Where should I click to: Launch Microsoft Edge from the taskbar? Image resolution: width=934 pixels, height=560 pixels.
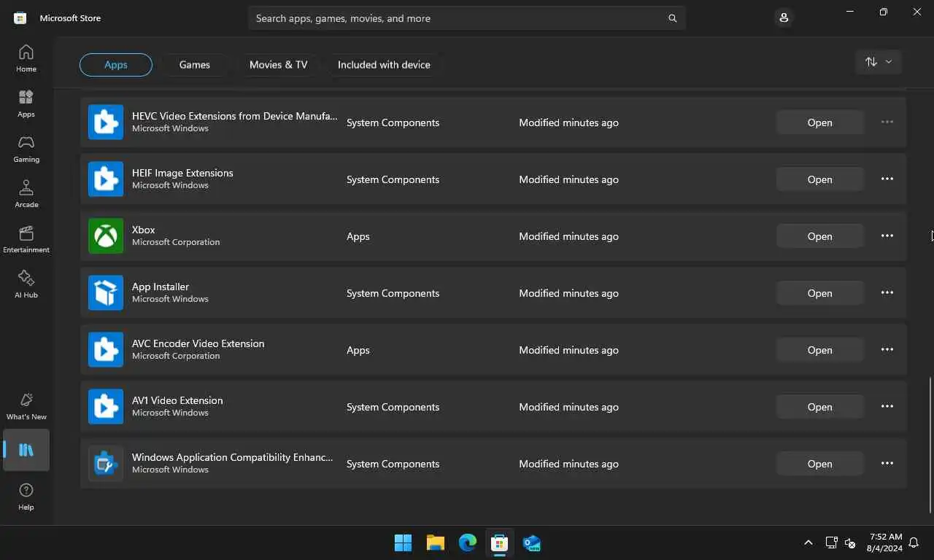(468, 542)
